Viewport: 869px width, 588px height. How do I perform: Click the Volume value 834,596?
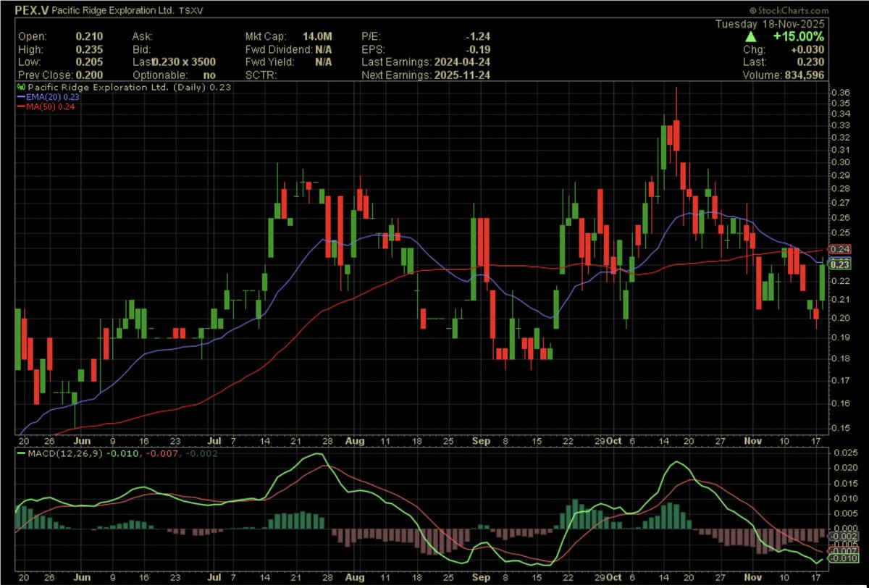click(x=803, y=75)
